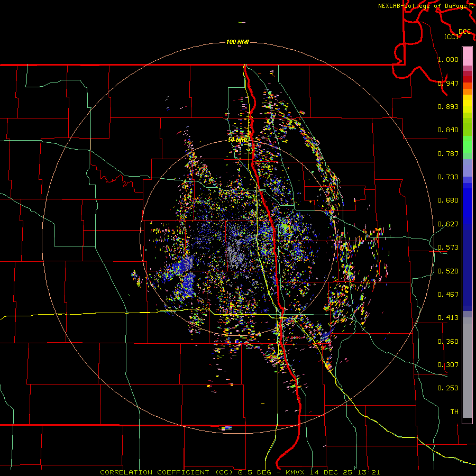The height and width of the screenshot is (476, 476).
Task: Select the 0.573 legend value
Action: tap(448, 248)
